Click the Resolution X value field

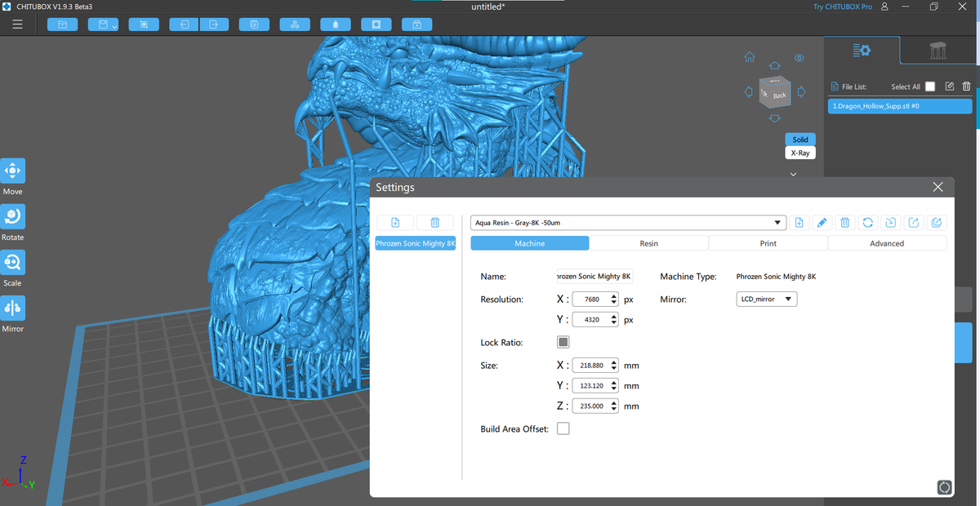[x=591, y=300]
